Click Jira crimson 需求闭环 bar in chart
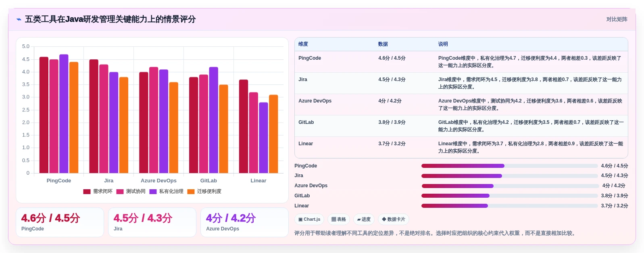Screen dimensions: 644x253 94,116
